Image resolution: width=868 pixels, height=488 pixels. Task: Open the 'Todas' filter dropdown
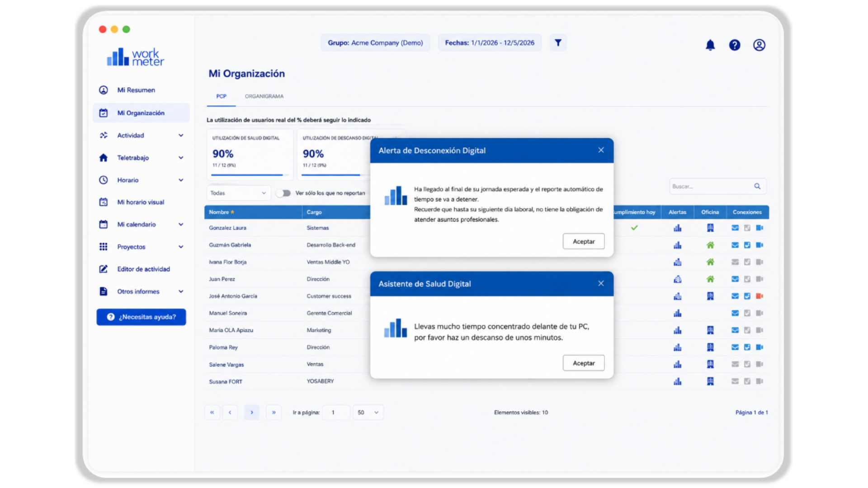(239, 193)
